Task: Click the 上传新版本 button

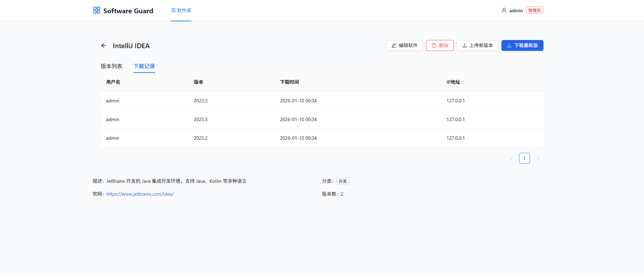Action: click(x=478, y=45)
